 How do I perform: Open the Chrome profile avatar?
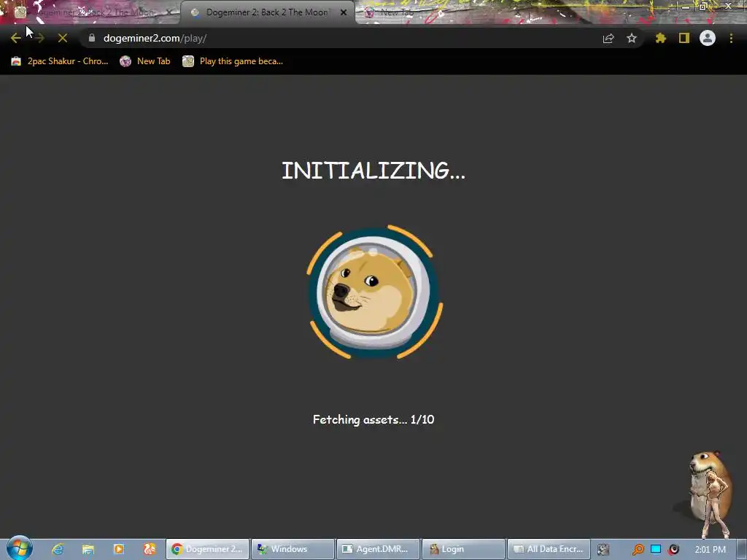coord(708,38)
